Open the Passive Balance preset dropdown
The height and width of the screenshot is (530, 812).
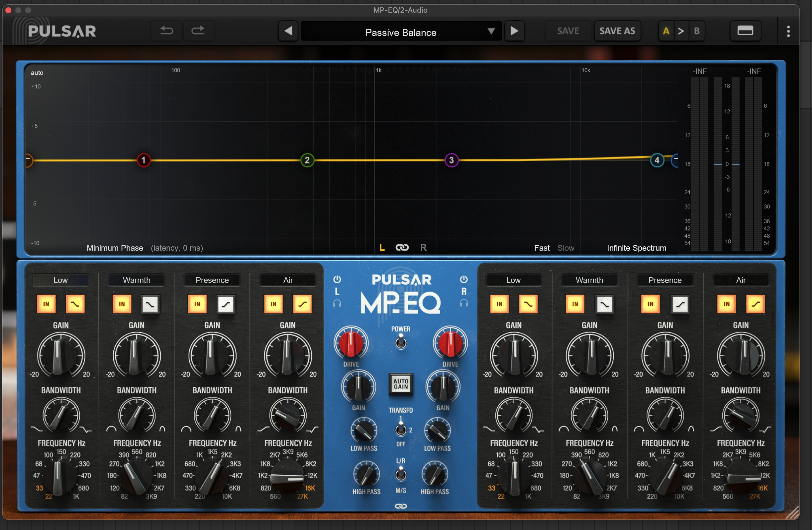tap(401, 32)
